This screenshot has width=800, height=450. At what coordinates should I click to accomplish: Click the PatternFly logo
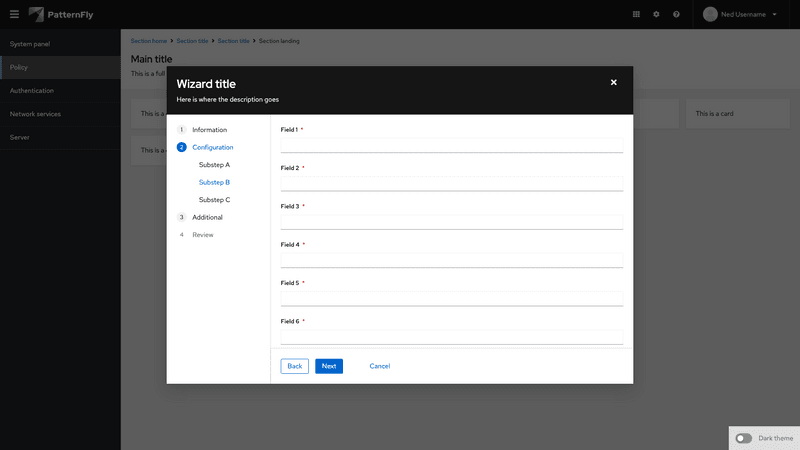pyautogui.click(x=63, y=14)
